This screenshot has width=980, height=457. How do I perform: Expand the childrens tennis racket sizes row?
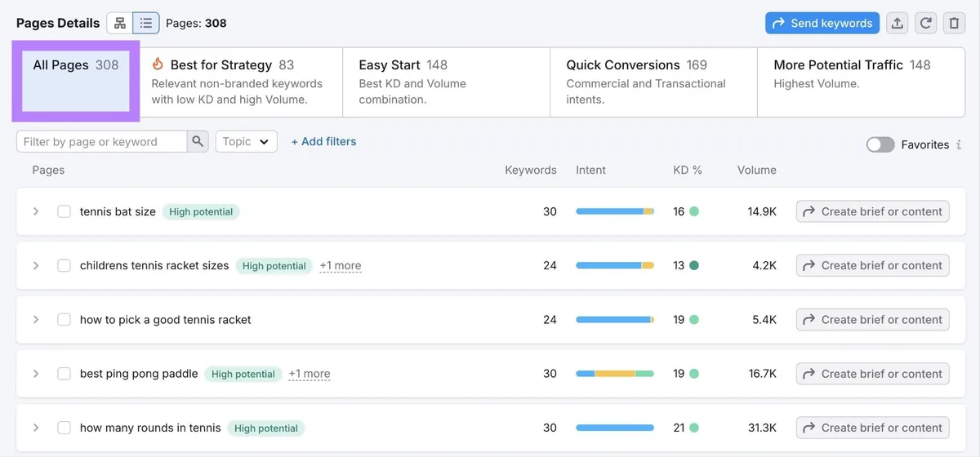(36, 265)
